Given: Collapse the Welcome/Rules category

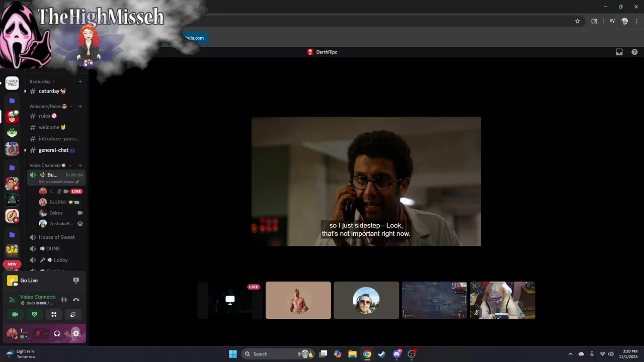Looking at the screenshot, I should (x=51, y=106).
